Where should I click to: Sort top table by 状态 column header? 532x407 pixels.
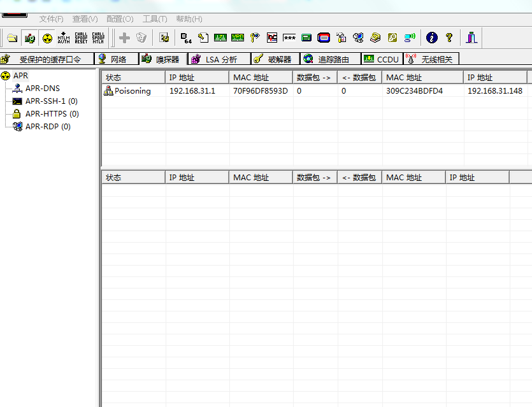pyautogui.click(x=134, y=77)
